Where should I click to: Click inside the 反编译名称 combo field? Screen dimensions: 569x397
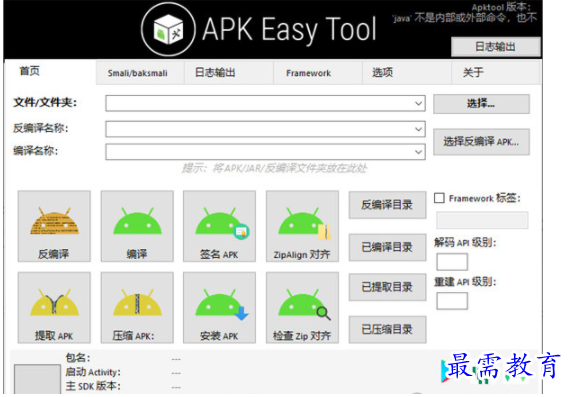coord(265,129)
